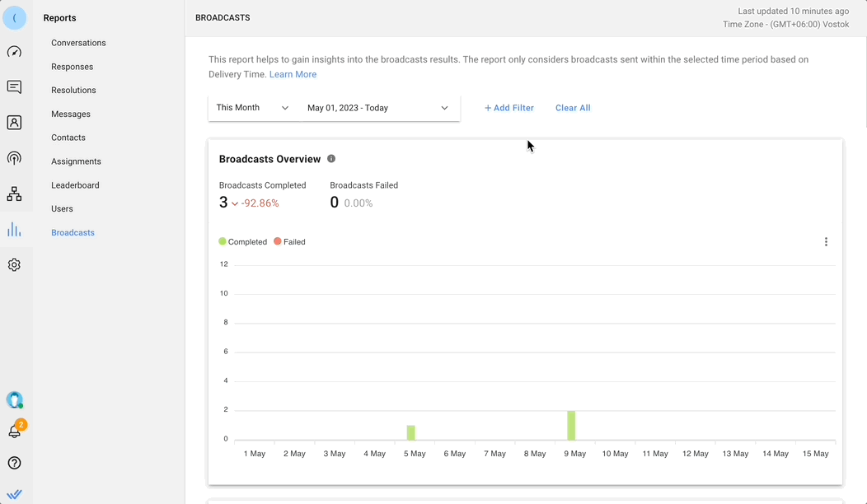The image size is (867, 504).
Task: Go to the Conversations report
Action: coord(78,43)
